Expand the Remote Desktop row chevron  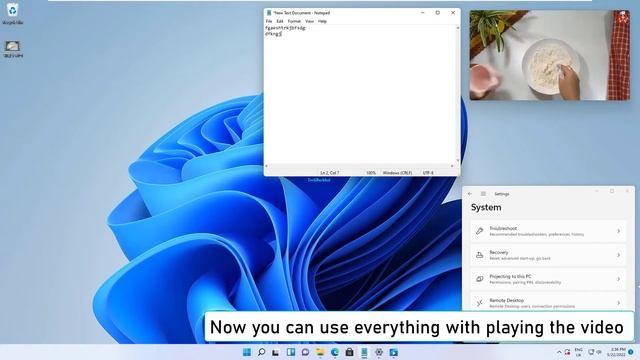(x=619, y=303)
